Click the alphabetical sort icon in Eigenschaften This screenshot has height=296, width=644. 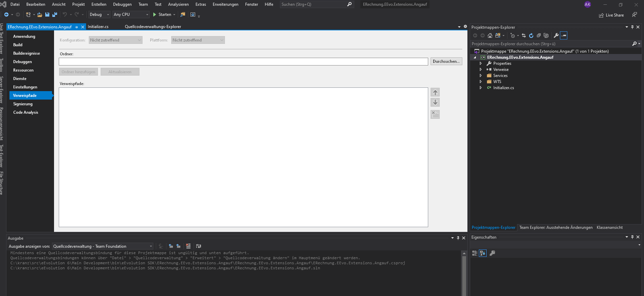click(483, 253)
